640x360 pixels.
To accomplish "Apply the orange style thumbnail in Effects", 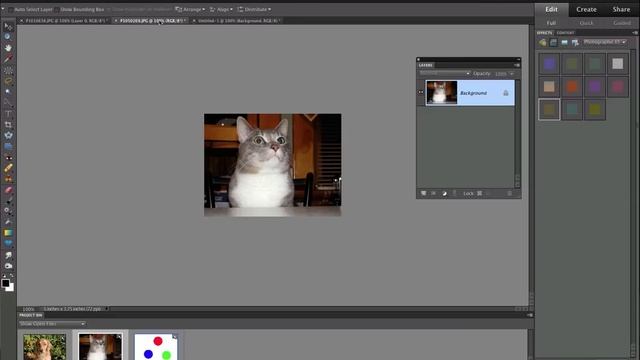I will [572, 87].
